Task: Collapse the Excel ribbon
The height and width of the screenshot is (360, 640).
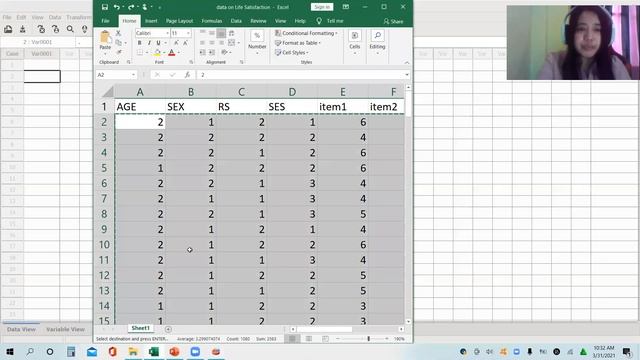Action: [x=407, y=62]
